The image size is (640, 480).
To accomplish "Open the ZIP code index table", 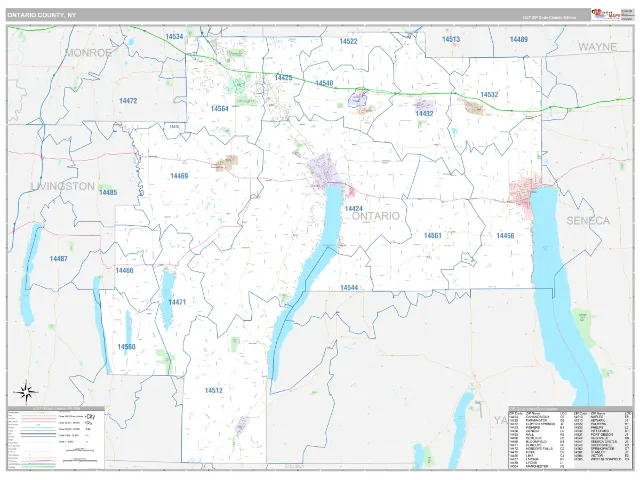I will click(x=570, y=438).
